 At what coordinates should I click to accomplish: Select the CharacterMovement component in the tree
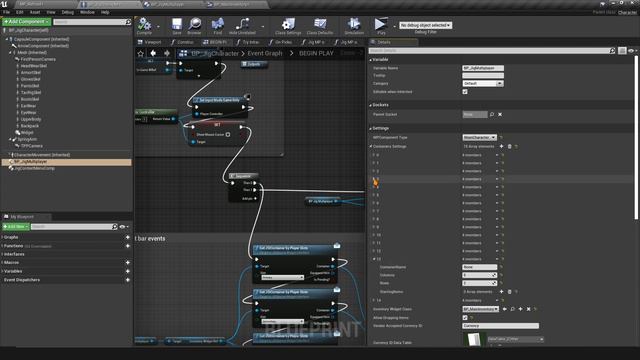tap(42, 155)
